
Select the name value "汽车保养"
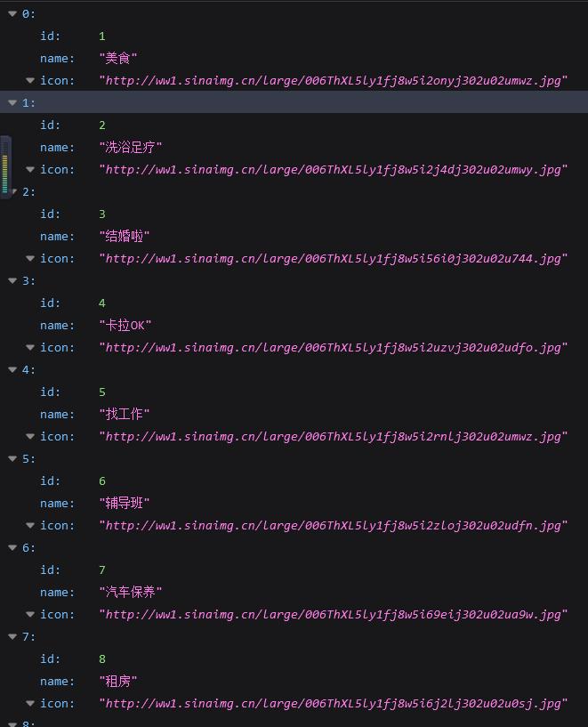(131, 593)
